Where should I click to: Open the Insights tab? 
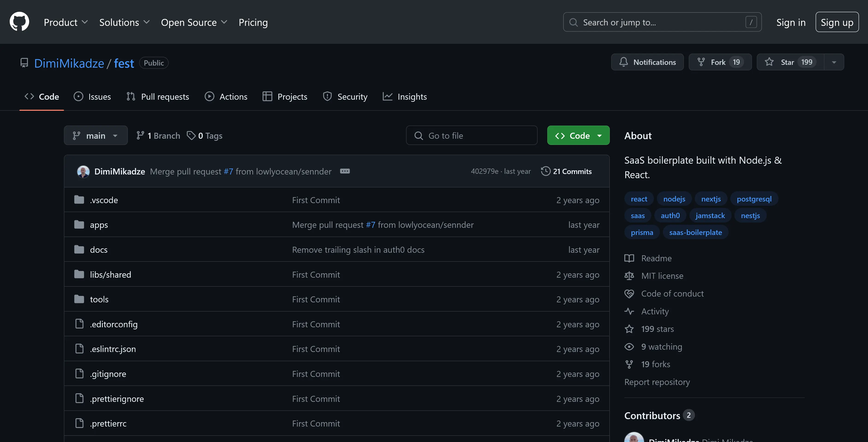point(405,97)
